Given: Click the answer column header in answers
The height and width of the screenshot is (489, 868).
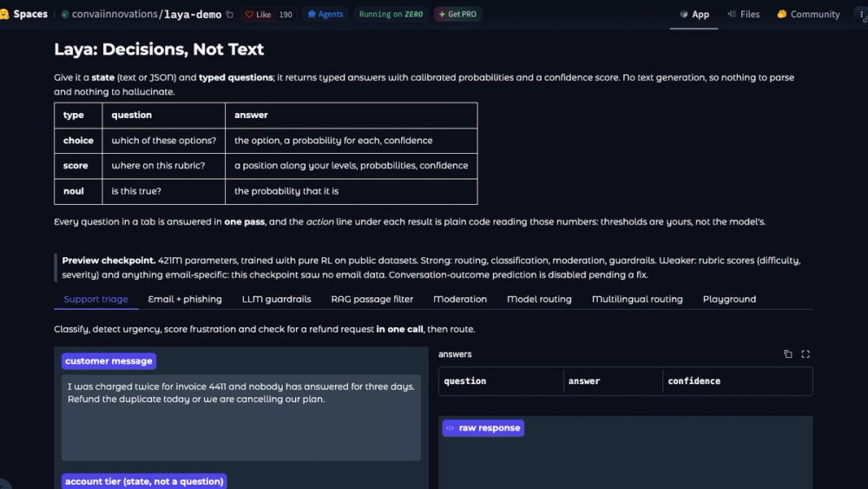Looking at the screenshot, I should 613,381.
